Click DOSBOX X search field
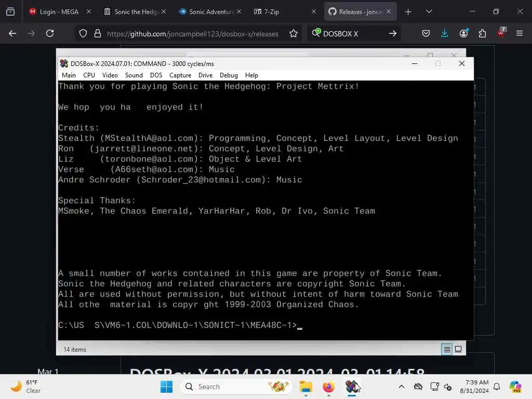The height and width of the screenshot is (399, 532). pos(353,34)
